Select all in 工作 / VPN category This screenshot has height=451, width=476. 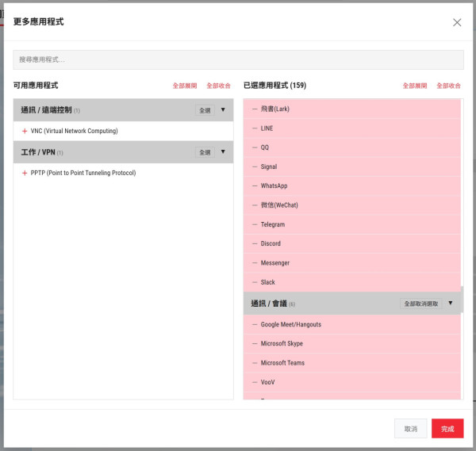point(205,152)
